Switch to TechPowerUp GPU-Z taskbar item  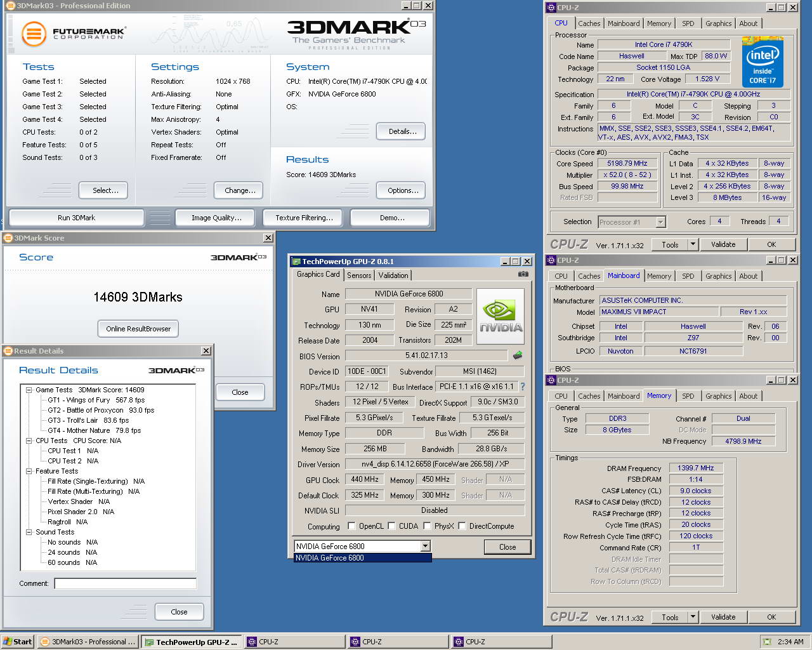click(192, 642)
